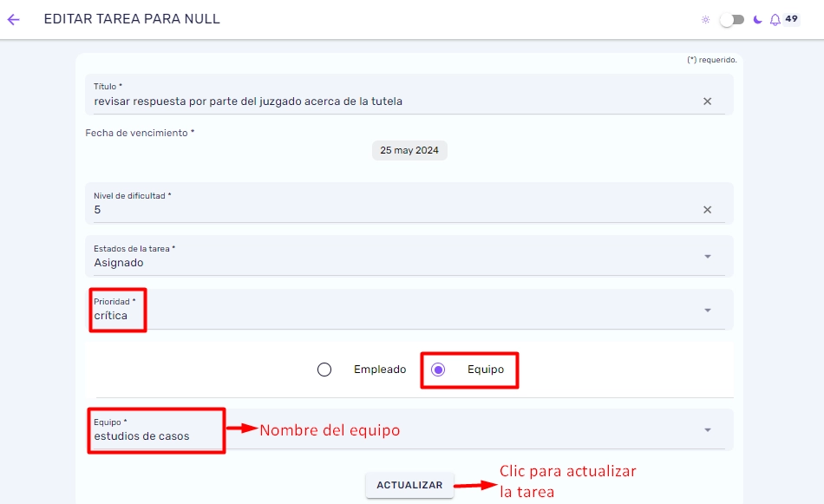This screenshot has width=824, height=504.
Task: Click the moon dark-mode icon
Action: pos(757,19)
